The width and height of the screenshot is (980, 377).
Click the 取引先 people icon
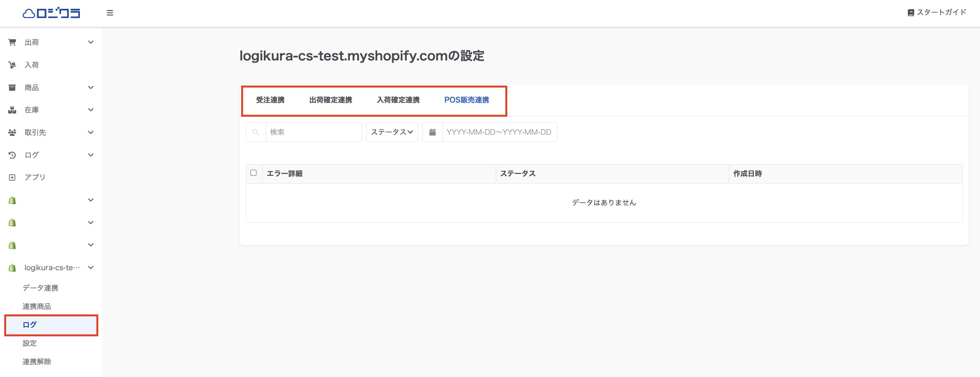12,132
